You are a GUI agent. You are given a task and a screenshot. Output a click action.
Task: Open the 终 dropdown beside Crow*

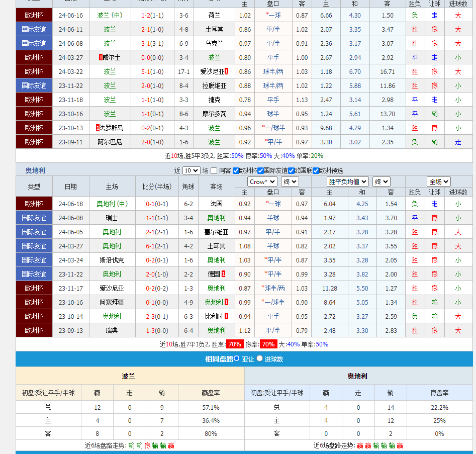[290, 181]
